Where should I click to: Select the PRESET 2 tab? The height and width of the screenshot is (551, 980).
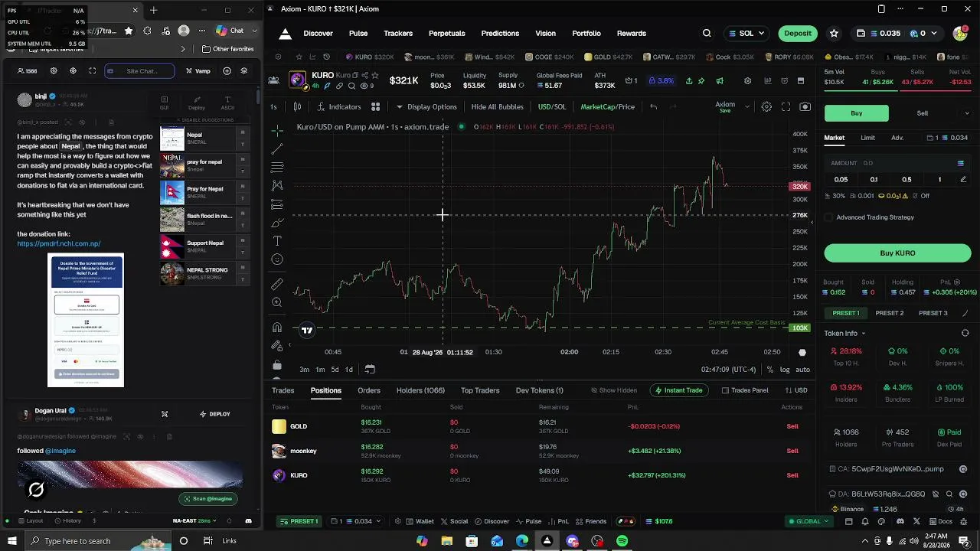pos(890,313)
